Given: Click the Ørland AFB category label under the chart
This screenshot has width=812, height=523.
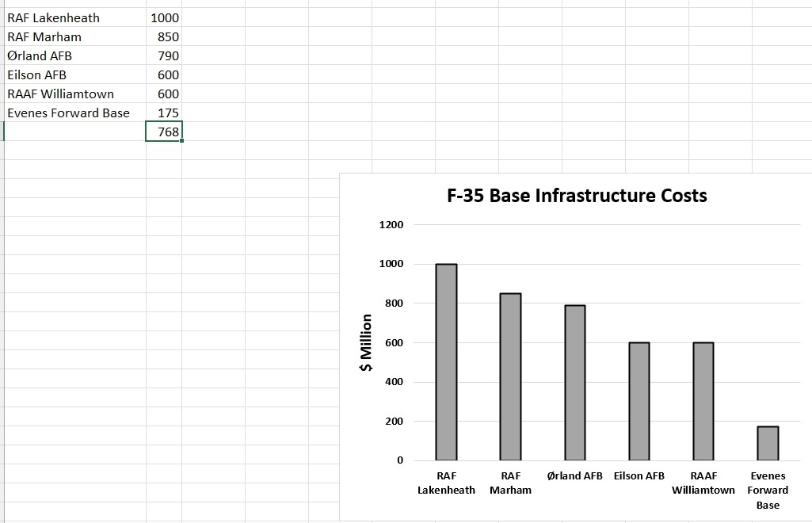Looking at the screenshot, I should pyautogui.click(x=575, y=476).
